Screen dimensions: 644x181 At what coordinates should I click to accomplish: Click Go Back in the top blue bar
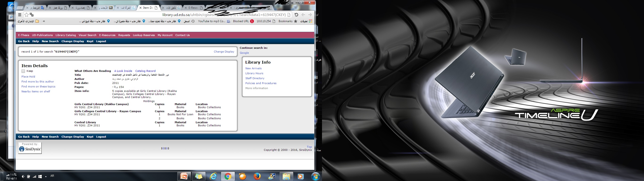pos(24,41)
